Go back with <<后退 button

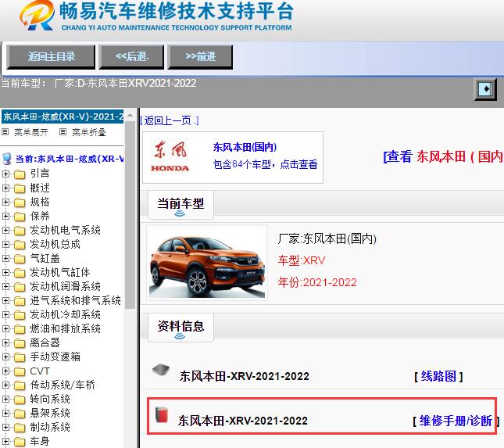click(131, 57)
